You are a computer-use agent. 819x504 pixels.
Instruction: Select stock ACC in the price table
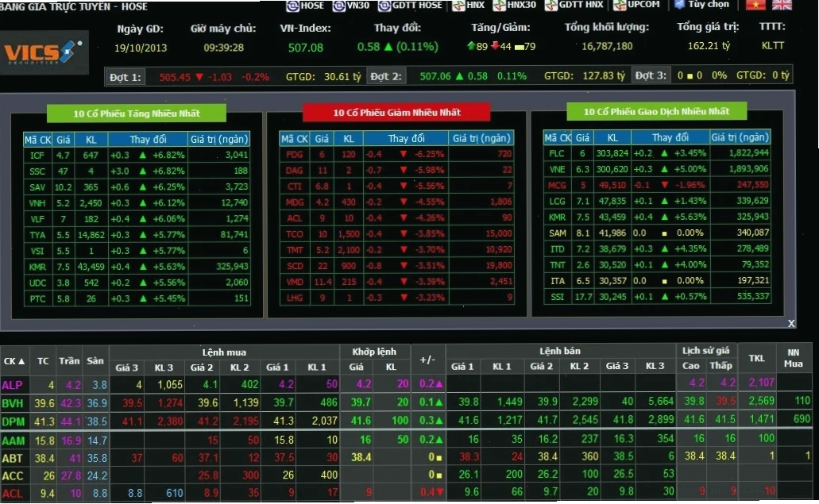[x=13, y=476]
